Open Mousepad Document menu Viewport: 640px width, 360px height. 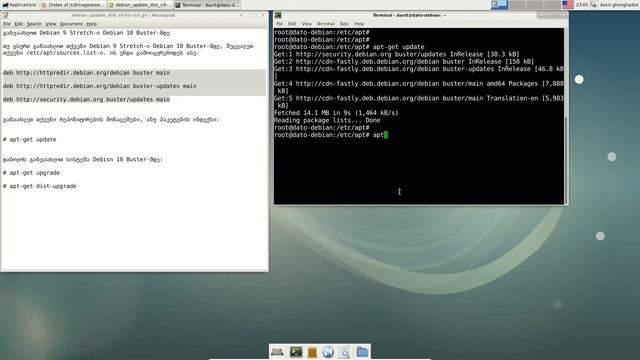[x=71, y=24]
